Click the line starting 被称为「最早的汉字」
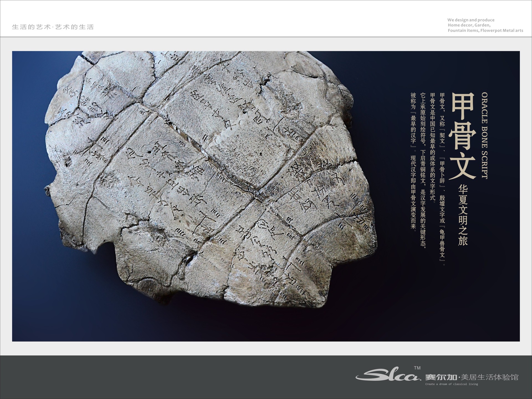The width and height of the screenshot is (532, 399). click(x=413, y=162)
